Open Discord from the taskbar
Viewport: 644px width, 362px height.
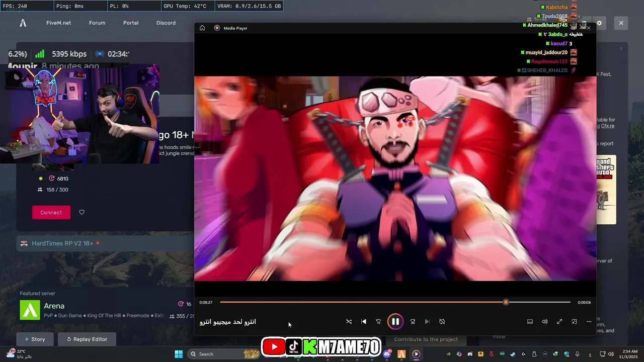coord(387,354)
